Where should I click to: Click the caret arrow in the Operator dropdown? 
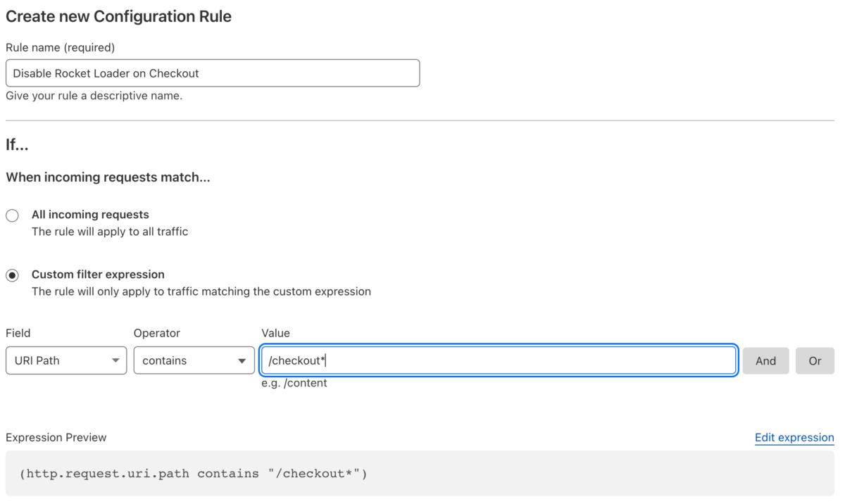(x=243, y=361)
